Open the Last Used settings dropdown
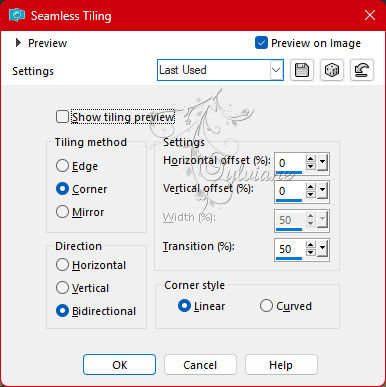 click(220, 70)
